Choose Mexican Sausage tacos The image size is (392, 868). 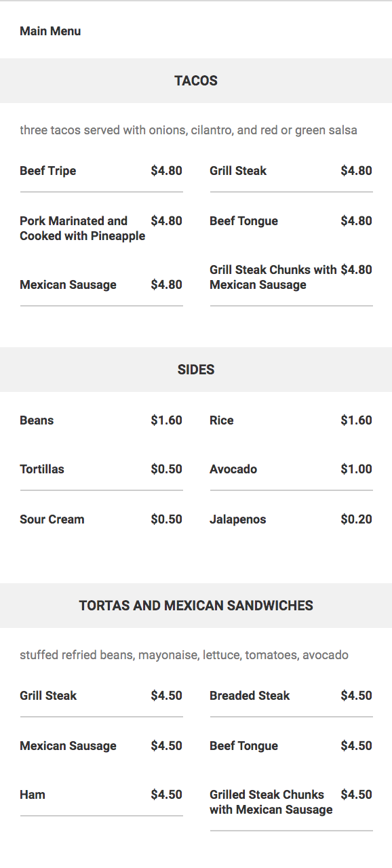tap(101, 285)
